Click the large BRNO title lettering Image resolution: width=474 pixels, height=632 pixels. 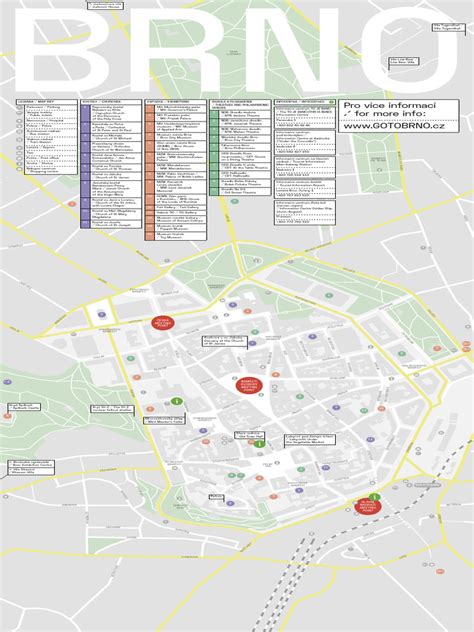(236, 50)
